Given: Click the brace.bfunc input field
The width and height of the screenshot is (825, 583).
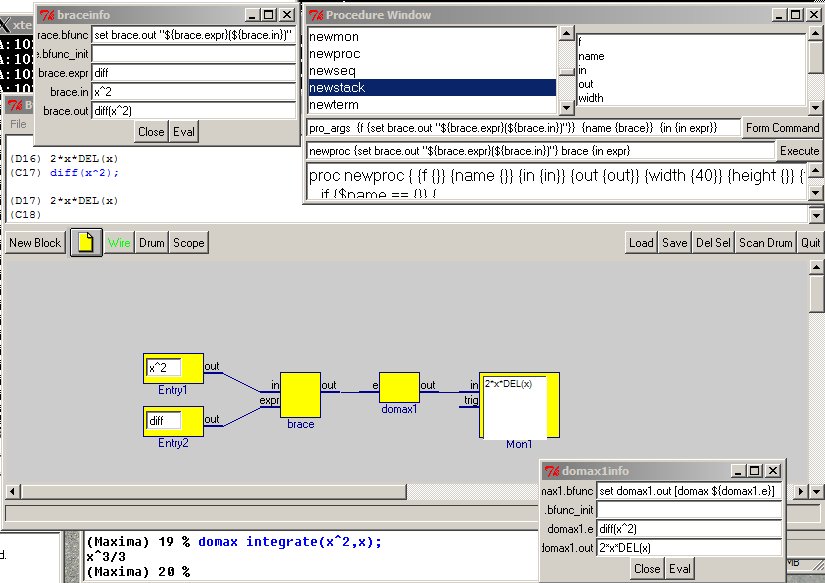Looking at the screenshot, I should pos(194,35).
